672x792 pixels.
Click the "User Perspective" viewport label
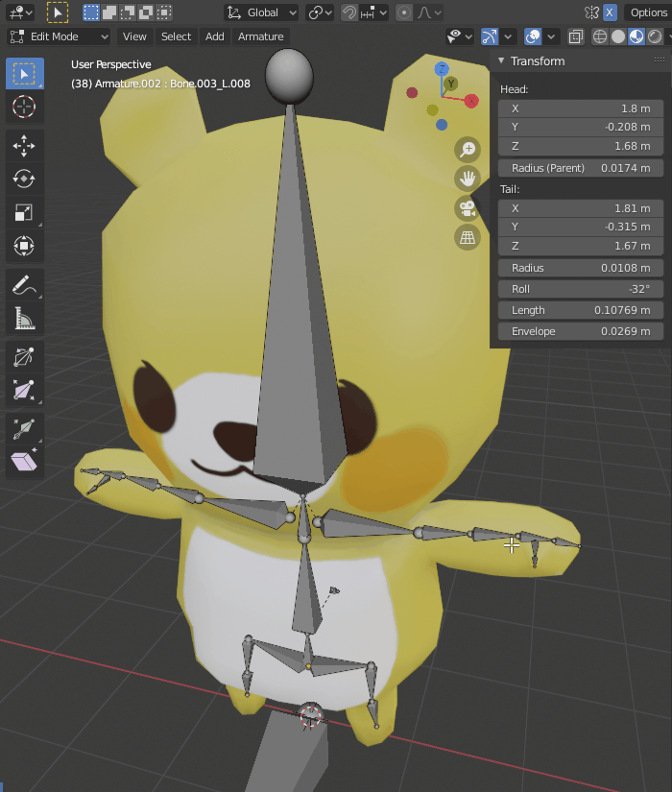coord(111,64)
